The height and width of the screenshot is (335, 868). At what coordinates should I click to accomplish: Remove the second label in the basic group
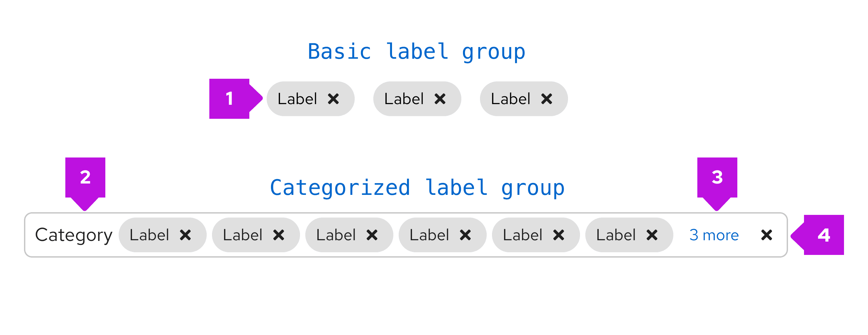point(440,99)
